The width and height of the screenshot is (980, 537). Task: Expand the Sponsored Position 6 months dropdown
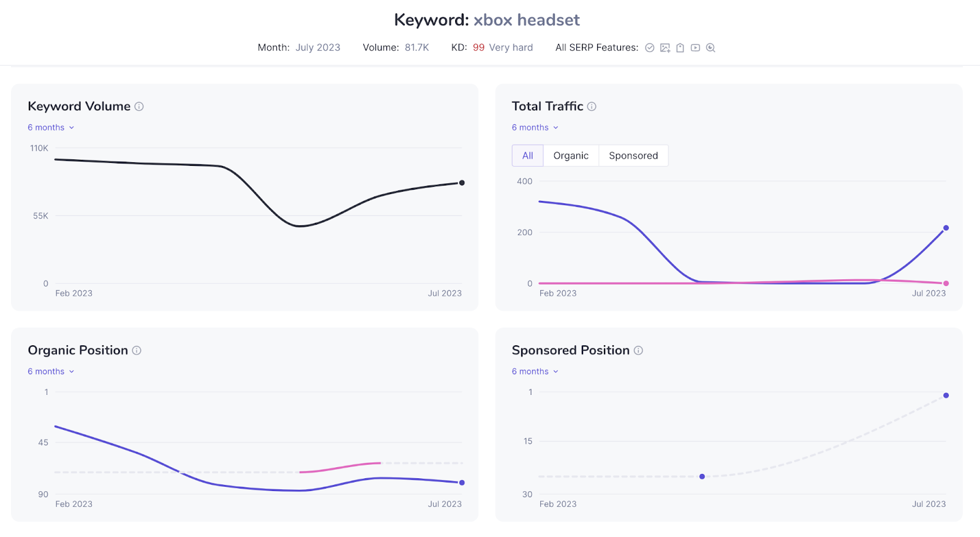click(x=535, y=372)
